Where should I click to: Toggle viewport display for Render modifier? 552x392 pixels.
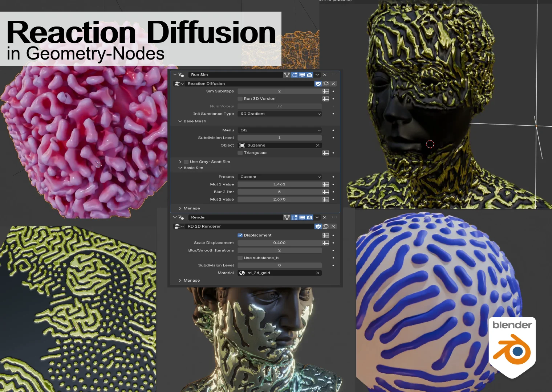click(x=302, y=217)
